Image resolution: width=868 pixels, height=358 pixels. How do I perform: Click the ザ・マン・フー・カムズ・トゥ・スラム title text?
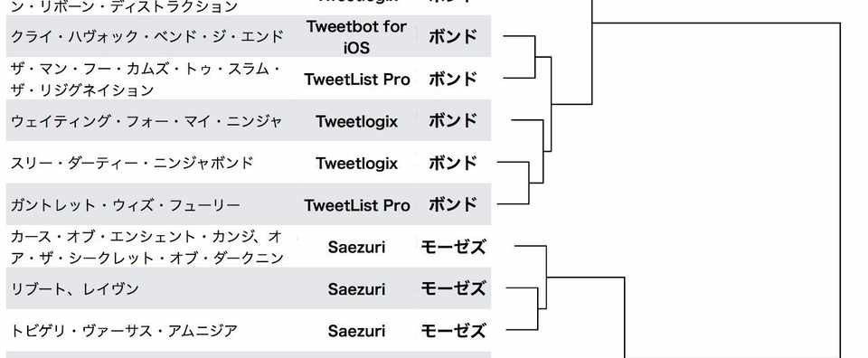click(146, 80)
